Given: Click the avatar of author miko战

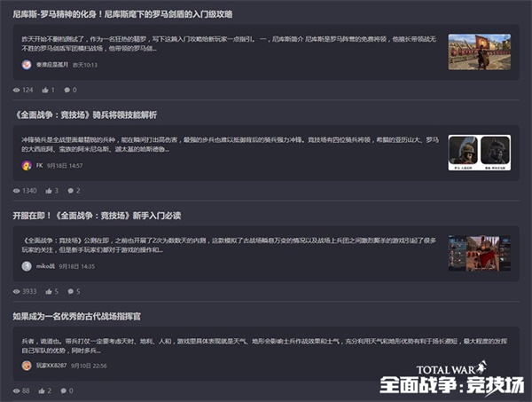Looking at the screenshot, I should 27,266.
